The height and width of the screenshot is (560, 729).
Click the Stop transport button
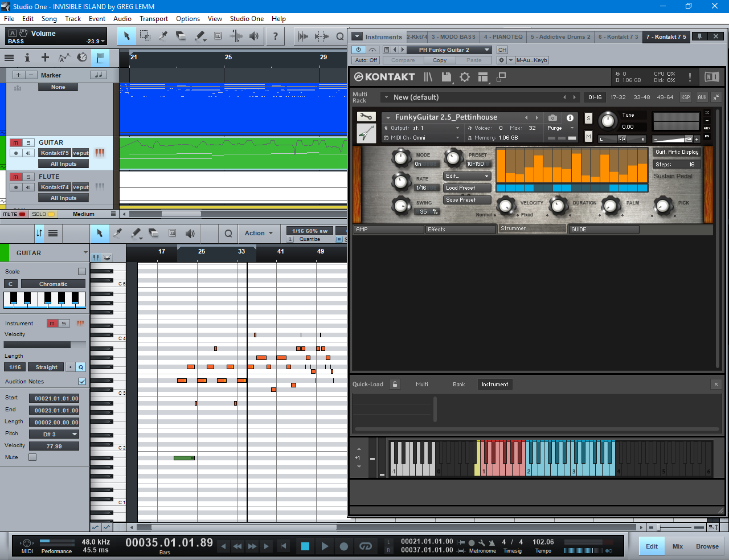tap(305, 546)
